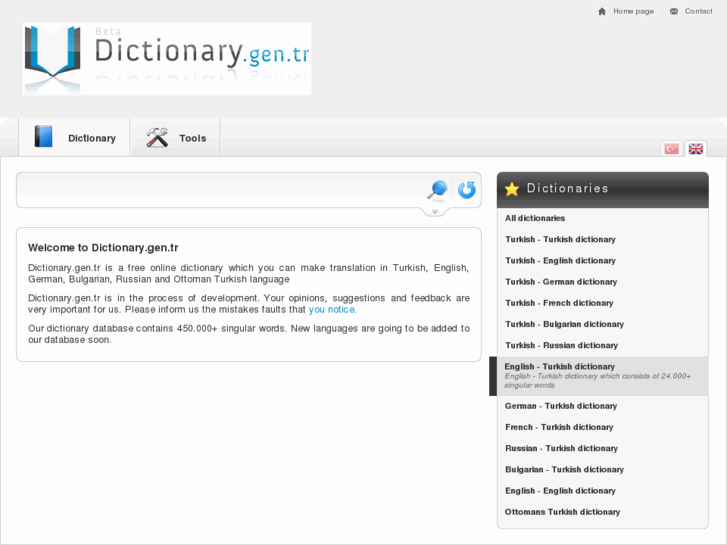Follow the "you notice" feedback link

point(332,309)
